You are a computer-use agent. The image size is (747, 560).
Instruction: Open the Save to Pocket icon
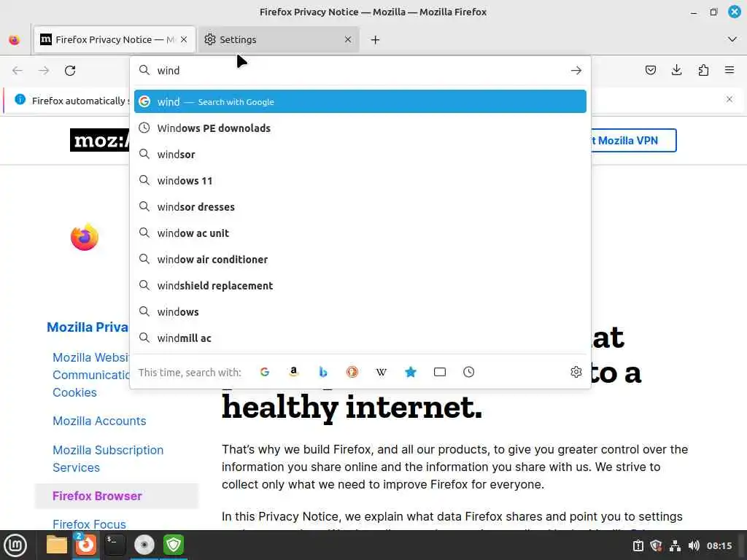tap(650, 71)
